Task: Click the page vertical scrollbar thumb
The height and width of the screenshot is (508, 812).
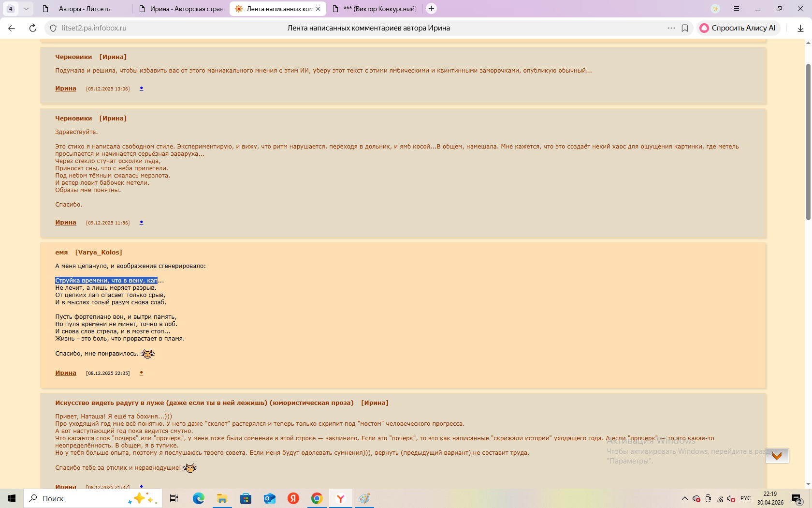Action: [x=808, y=141]
